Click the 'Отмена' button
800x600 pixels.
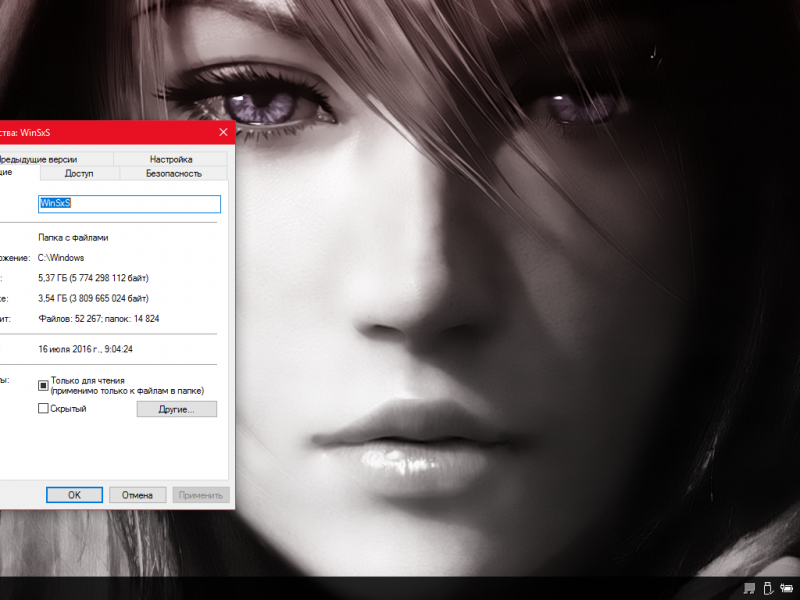point(137,495)
